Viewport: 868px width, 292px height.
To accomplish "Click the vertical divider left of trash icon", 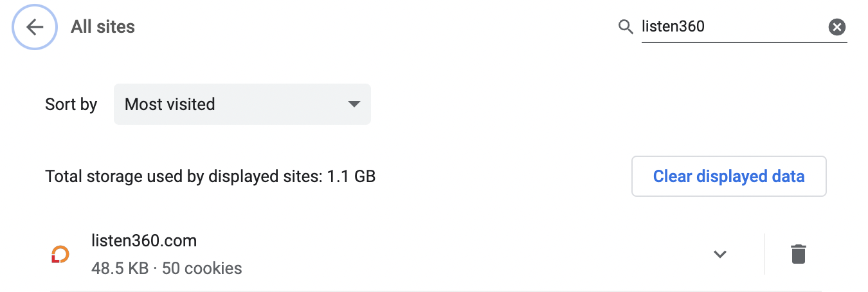I will [x=764, y=254].
